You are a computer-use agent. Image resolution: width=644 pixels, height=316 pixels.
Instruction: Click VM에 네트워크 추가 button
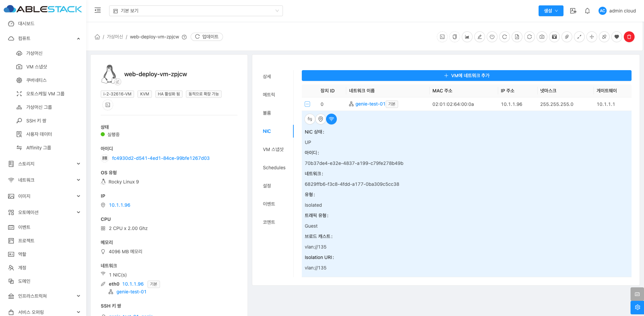pos(466,76)
